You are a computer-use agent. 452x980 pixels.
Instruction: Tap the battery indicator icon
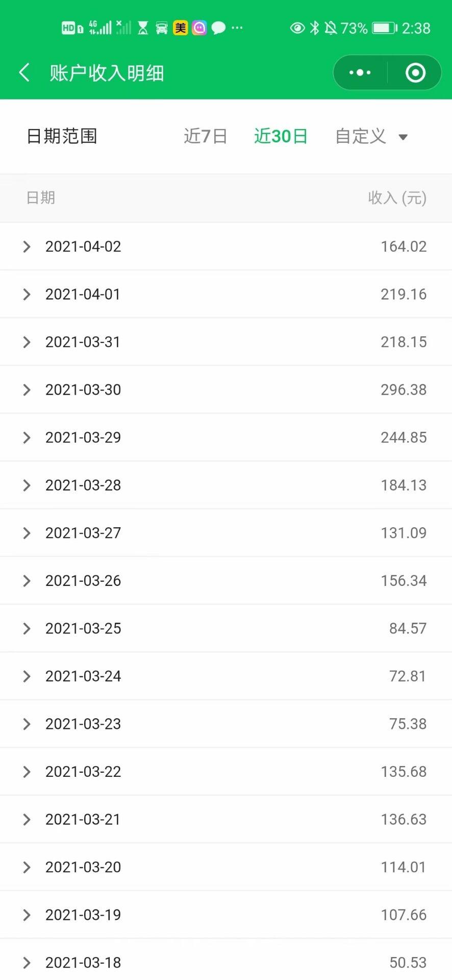pyautogui.click(x=385, y=28)
